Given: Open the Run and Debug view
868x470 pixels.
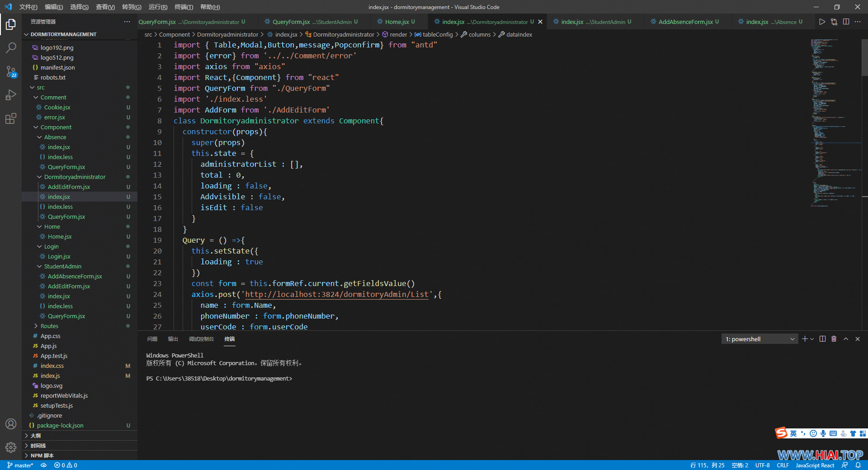Looking at the screenshot, I should (11, 95).
